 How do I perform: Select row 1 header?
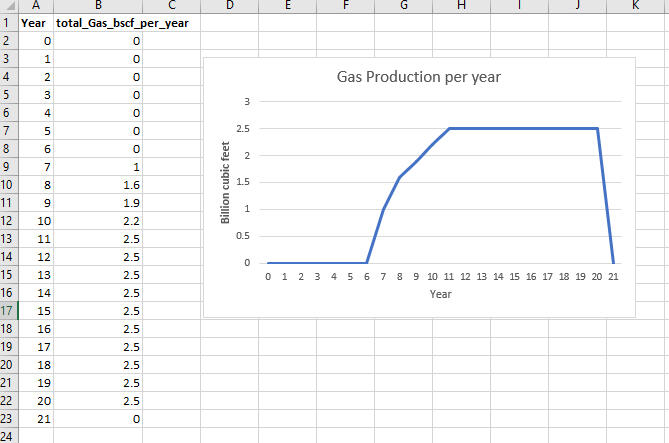9,23
